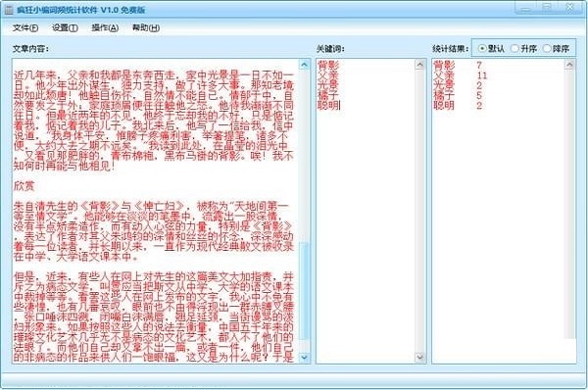588x390 pixels.
Task: Click the app icon in title bar
Action: [9, 10]
